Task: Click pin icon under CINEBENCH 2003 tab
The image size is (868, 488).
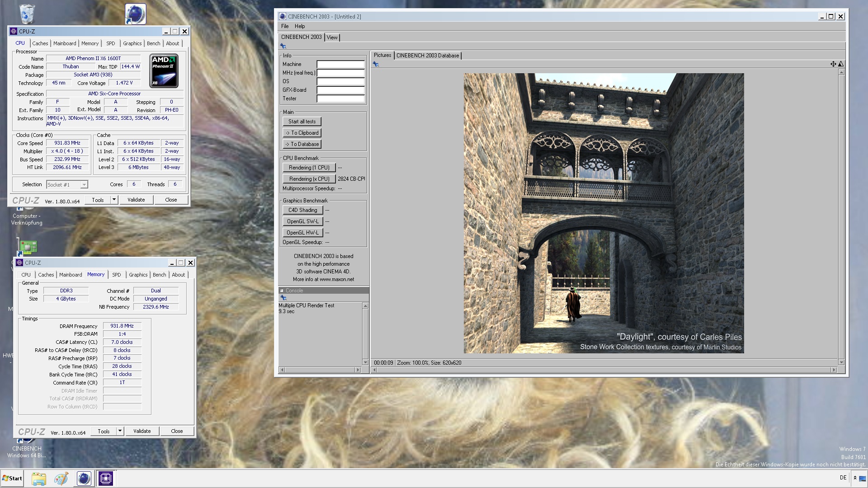Action: (283, 46)
